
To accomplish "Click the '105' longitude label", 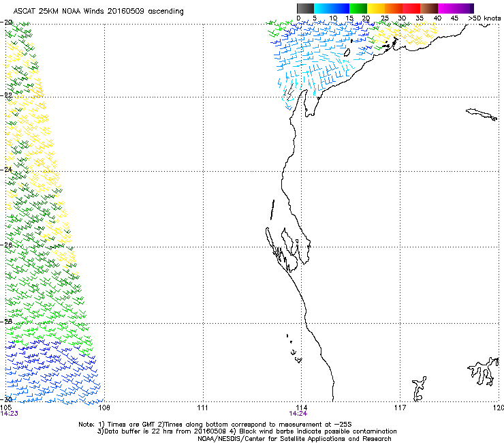I will (6, 408).
